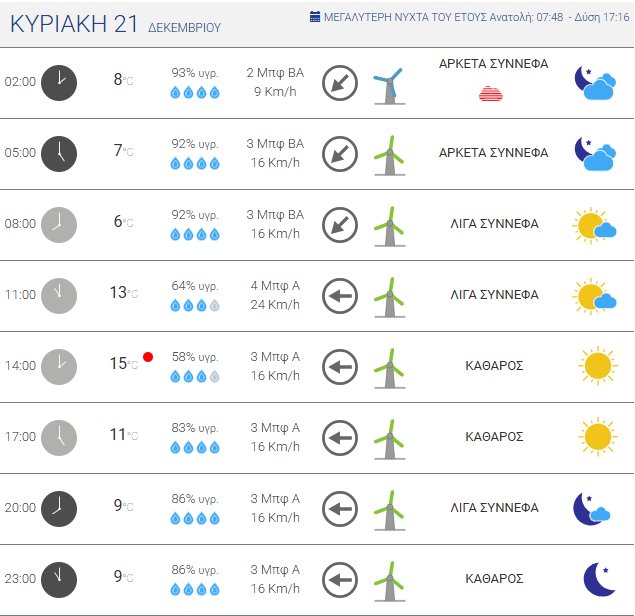Click the 4 Μπφ Α wind reading
The image size is (635, 616).
click(x=274, y=285)
